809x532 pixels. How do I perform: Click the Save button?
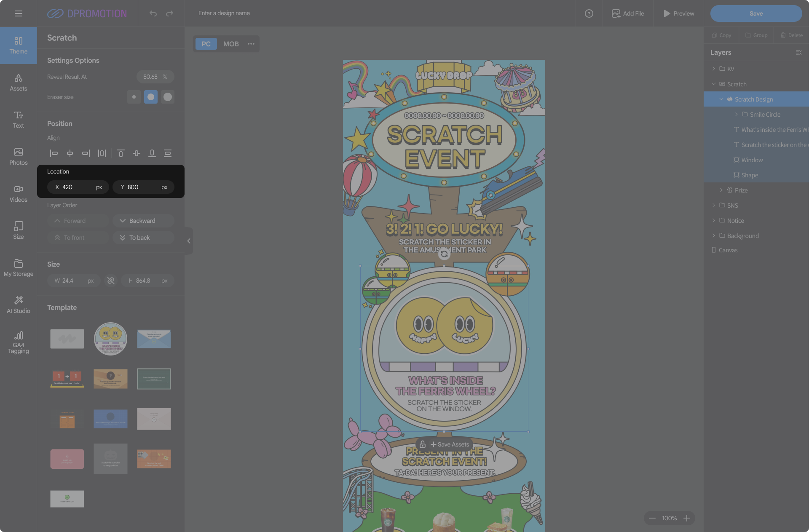[x=755, y=13]
